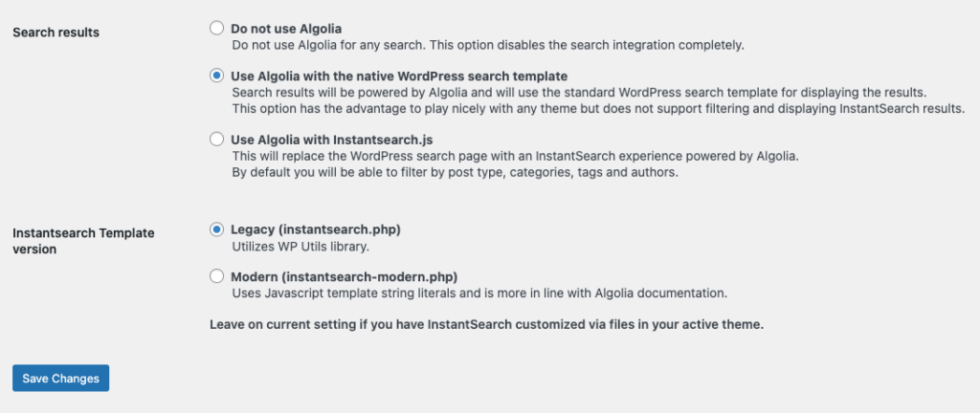This screenshot has height=413, width=980.
Task: Click the 'Search results' section heading
Action: click(56, 33)
